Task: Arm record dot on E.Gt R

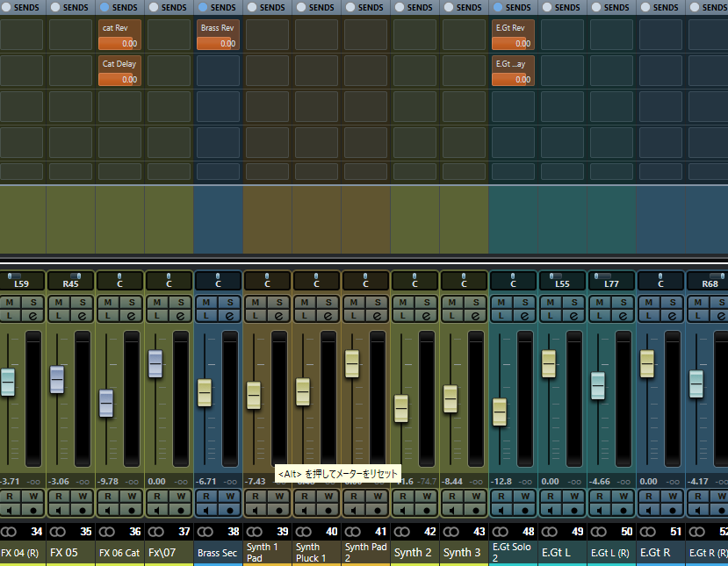Action: (x=673, y=511)
